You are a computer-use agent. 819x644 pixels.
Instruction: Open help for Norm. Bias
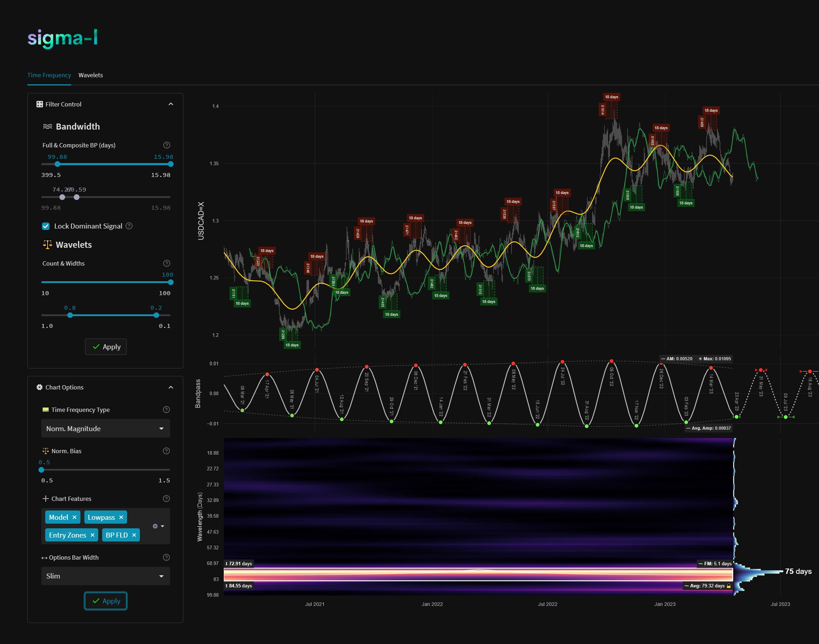[x=166, y=451]
